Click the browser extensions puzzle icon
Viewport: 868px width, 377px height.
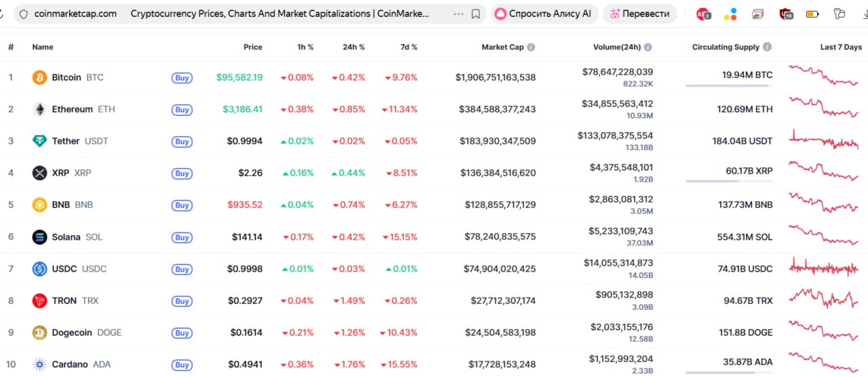840,14
